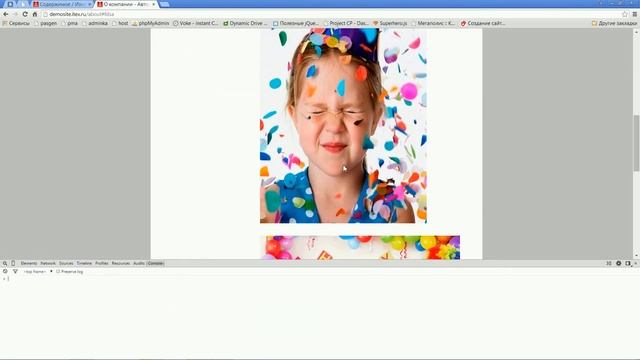
Task: Switch to the Содержимое tab
Action: (62, 4)
